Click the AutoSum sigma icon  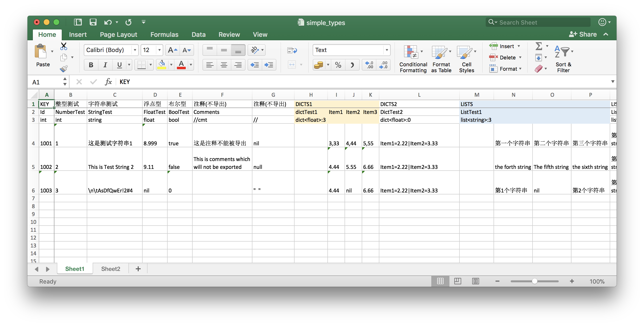539,46
